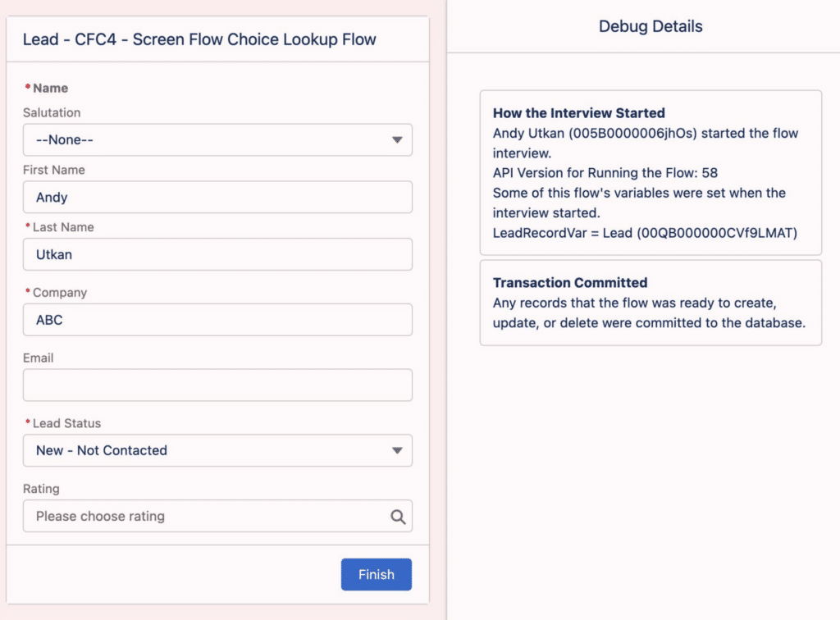This screenshot has width=840, height=620.
Task: Click the How the Interview Started heading
Action: 578,113
